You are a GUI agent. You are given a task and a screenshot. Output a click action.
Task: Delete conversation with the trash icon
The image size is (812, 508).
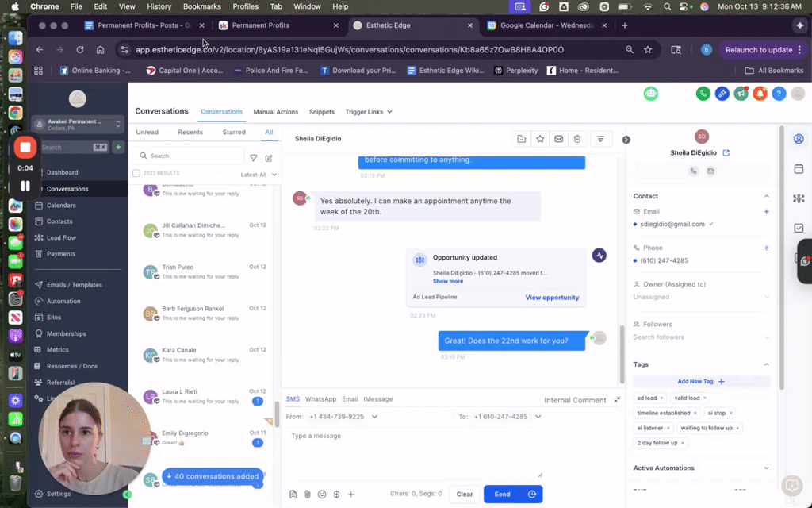[x=577, y=139]
